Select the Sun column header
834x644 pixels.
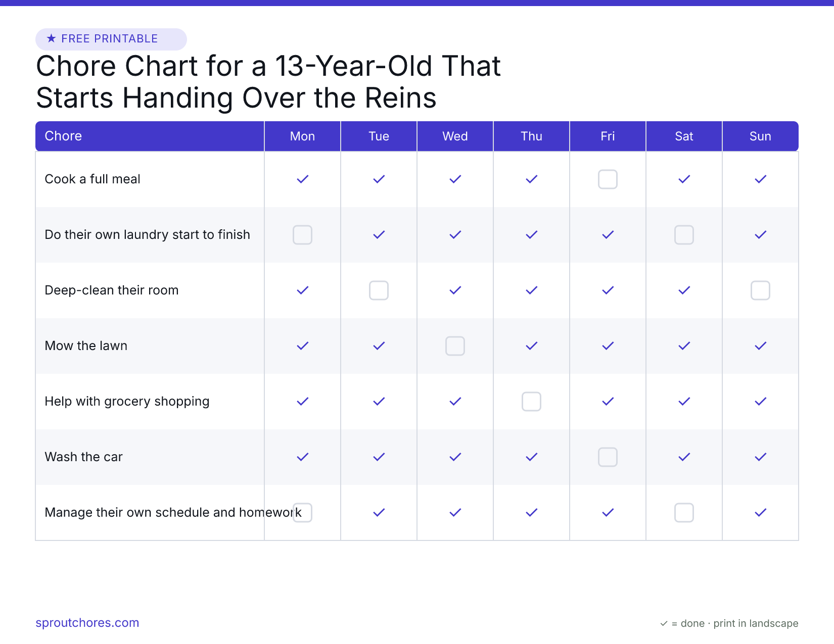(x=760, y=136)
